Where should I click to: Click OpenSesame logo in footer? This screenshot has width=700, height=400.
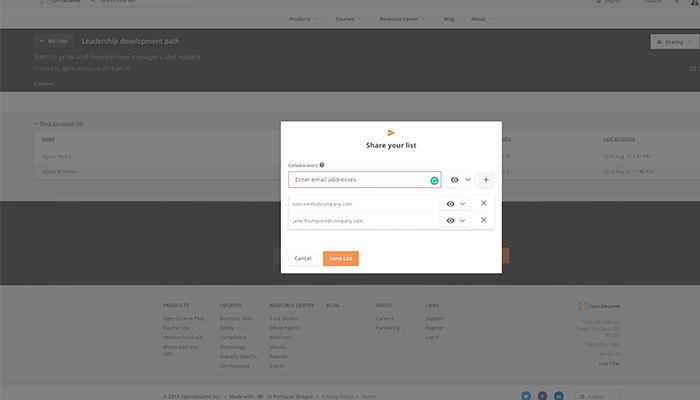[598, 306]
